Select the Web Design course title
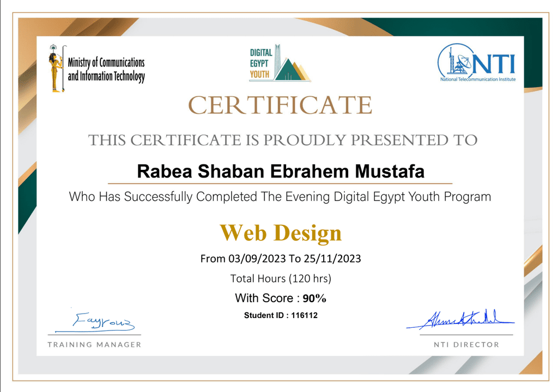 tap(281, 233)
